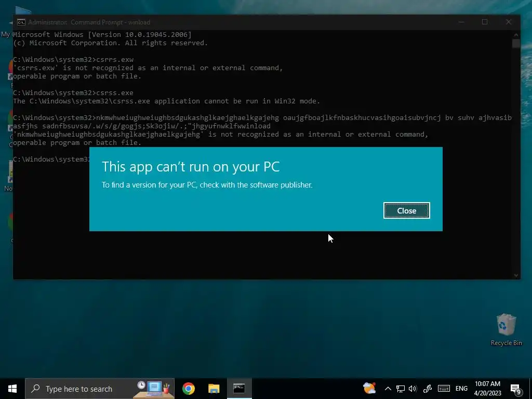
Task: Maximize the Command Prompt window
Action: pos(485,22)
